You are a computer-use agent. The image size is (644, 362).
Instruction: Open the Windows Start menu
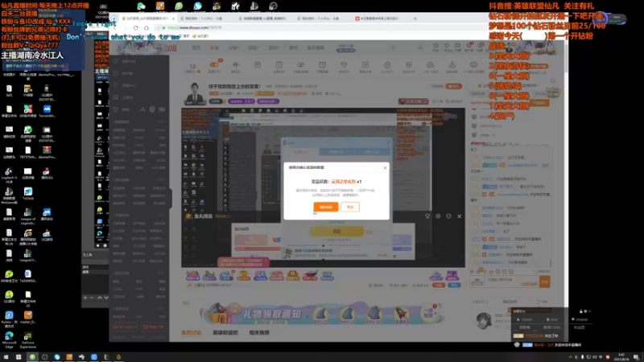click(x=6, y=357)
